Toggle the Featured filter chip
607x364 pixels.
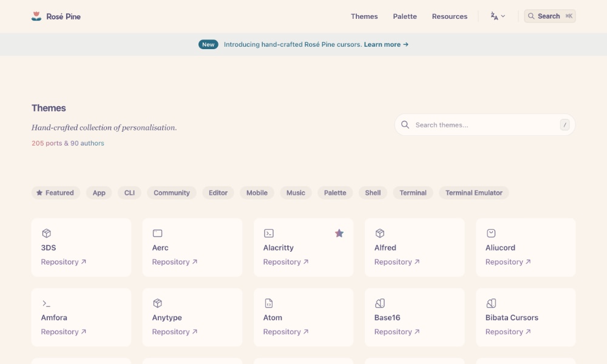coord(55,193)
